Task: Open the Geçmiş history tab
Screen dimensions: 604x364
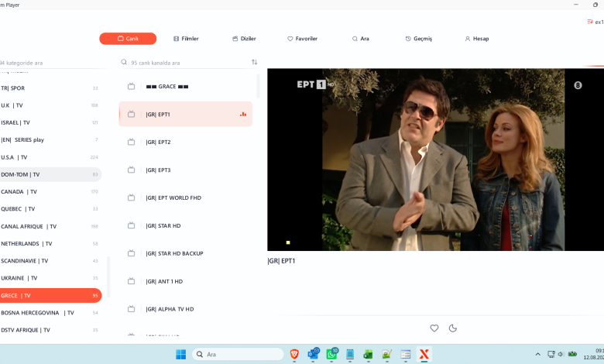Action: point(419,39)
